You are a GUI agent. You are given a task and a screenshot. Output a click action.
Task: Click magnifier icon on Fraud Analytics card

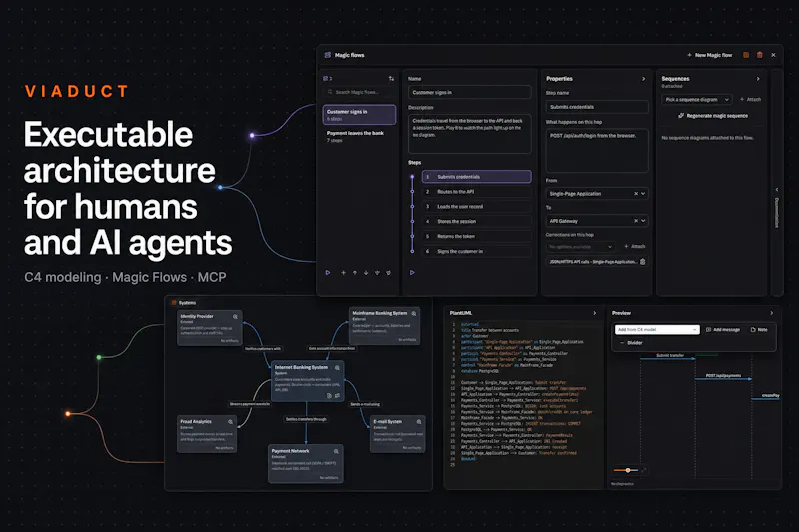[x=231, y=422]
